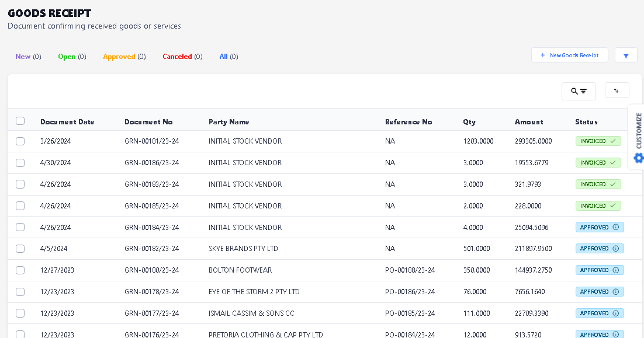This screenshot has width=644, height=338.
Task: Sort by Document Date column header
Action: click(x=67, y=122)
